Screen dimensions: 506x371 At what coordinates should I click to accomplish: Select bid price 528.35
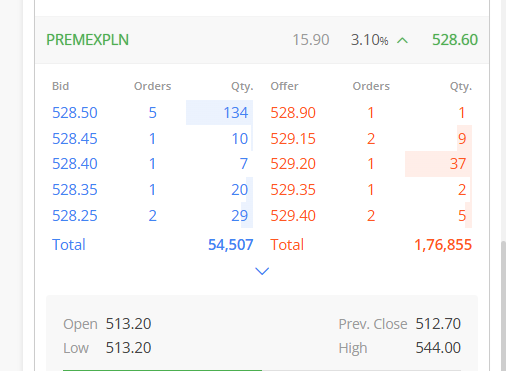click(75, 190)
